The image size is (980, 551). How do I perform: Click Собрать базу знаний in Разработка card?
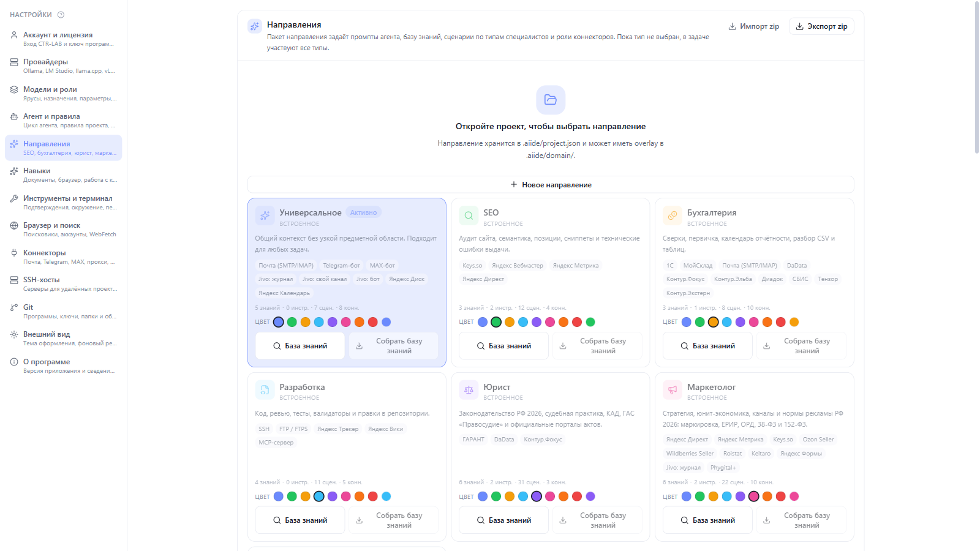393,520
